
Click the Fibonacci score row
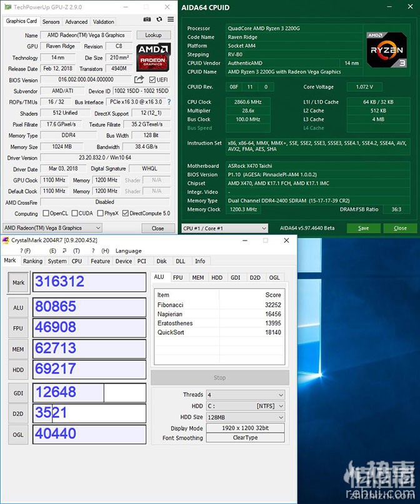(x=219, y=305)
